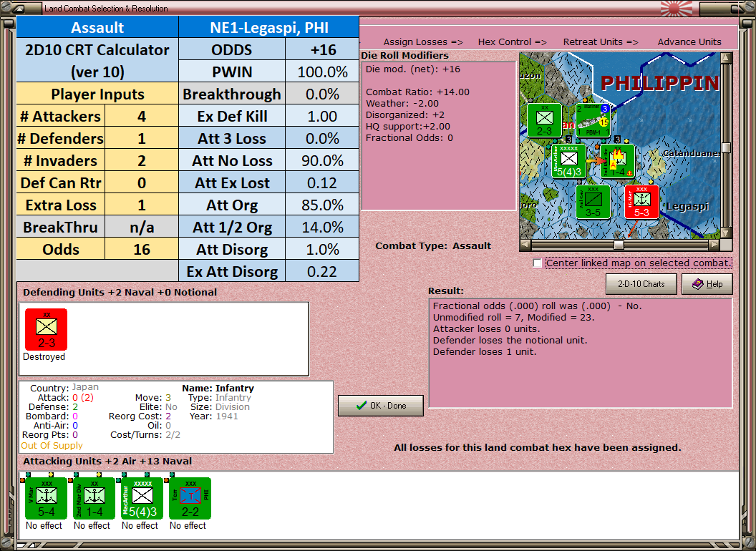The height and width of the screenshot is (551, 756).
Task: Select the green 2-3 infantry counter on the map
Action: click(544, 120)
